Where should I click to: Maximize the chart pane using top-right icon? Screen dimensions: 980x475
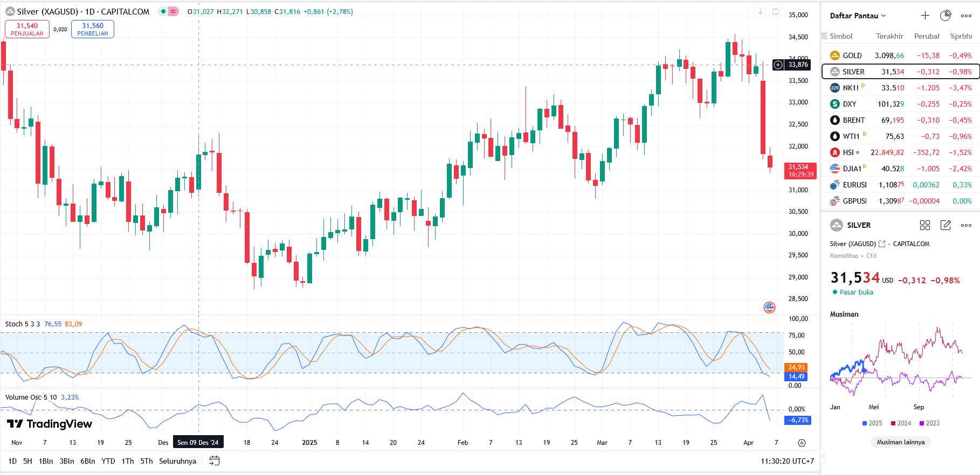click(775, 12)
